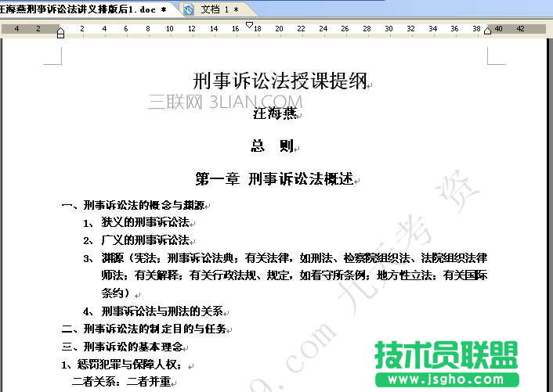
Task: Click the left indent marker on the ruler
Action: point(60,33)
